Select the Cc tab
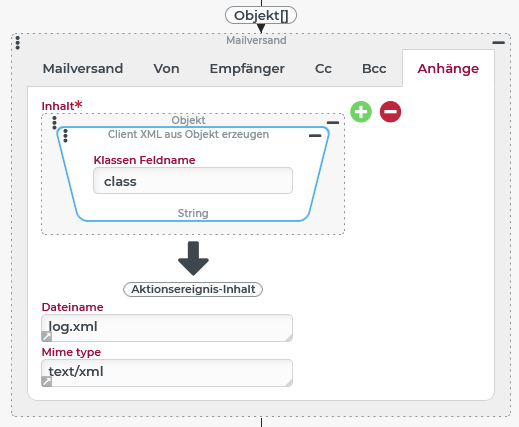 coord(323,68)
